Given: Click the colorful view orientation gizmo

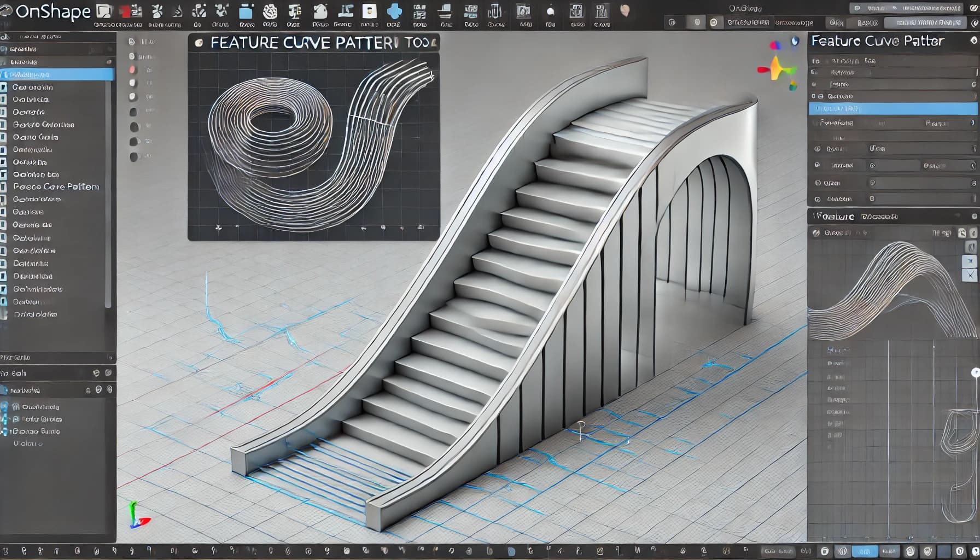Looking at the screenshot, I should (777, 69).
